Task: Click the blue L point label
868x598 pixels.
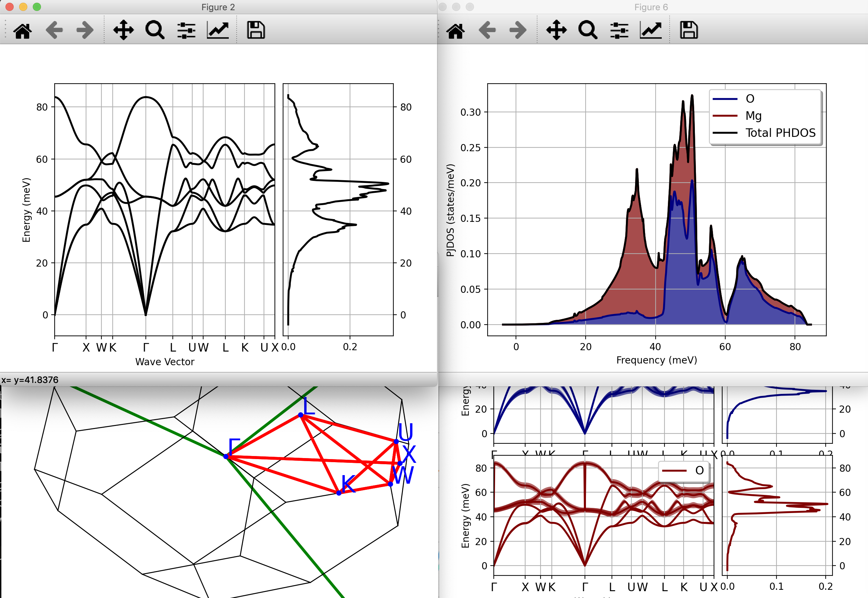Action: (x=308, y=406)
